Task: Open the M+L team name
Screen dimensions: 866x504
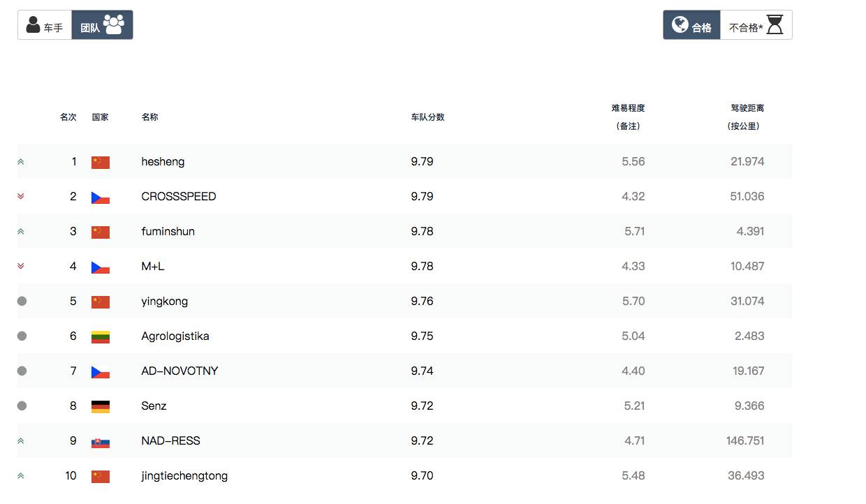Action: tap(153, 266)
